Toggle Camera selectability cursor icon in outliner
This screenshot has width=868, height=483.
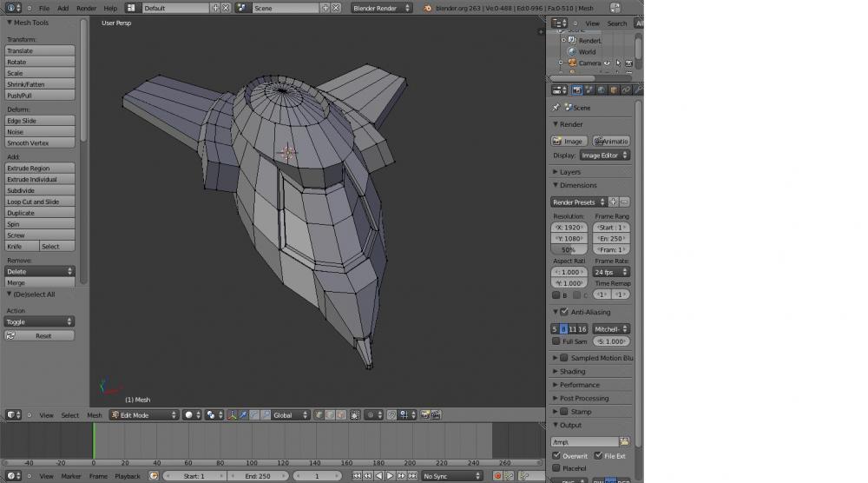618,63
